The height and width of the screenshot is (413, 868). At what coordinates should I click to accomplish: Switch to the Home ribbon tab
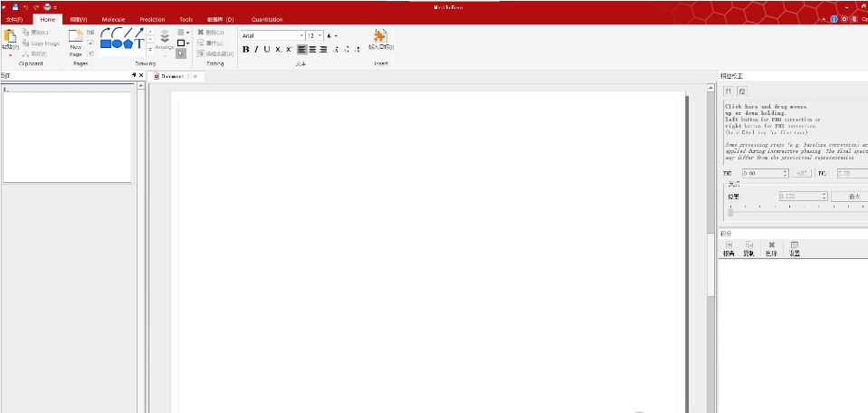(x=48, y=19)
